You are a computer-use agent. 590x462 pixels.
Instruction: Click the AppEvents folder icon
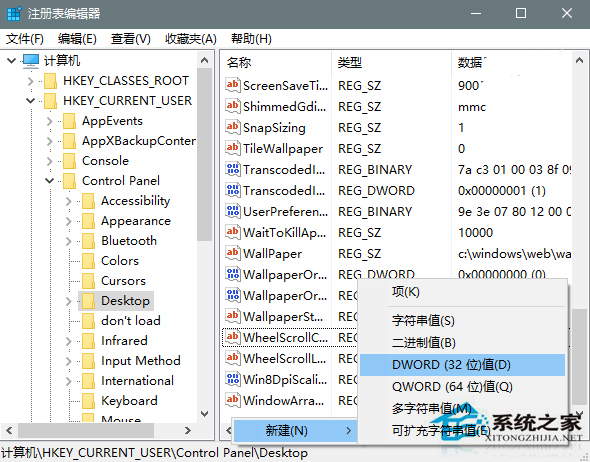(x=69, y=121)
